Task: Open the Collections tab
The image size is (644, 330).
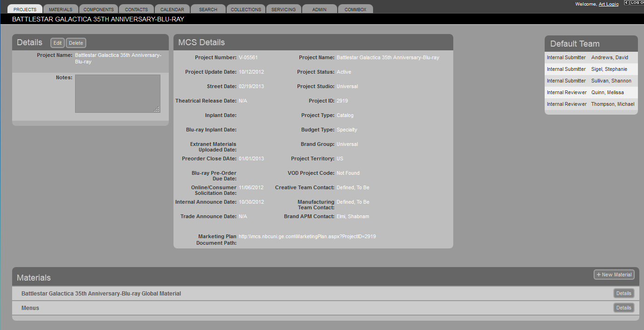Action: [x=246, y=9]
